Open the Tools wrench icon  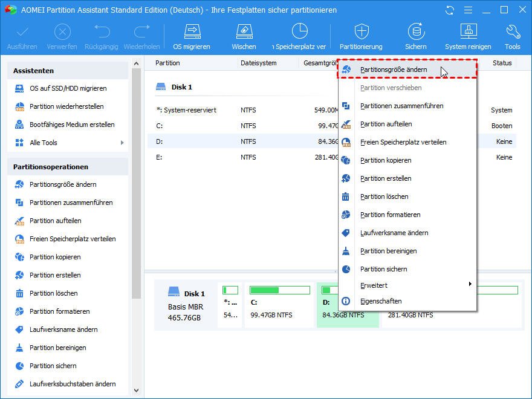click(513, 32)
